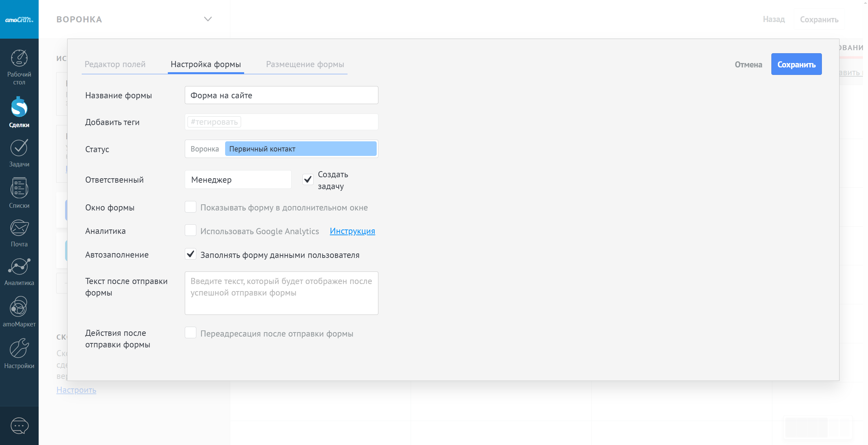Enable Google Analytics usage checkbox
Screen dimensions: 868x445
click(x=191, y=230)
